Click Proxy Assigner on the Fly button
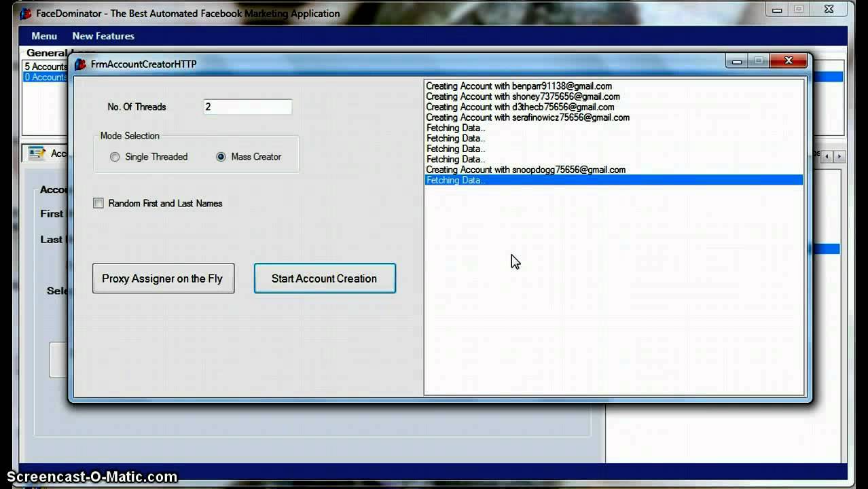 coord(163,278)
